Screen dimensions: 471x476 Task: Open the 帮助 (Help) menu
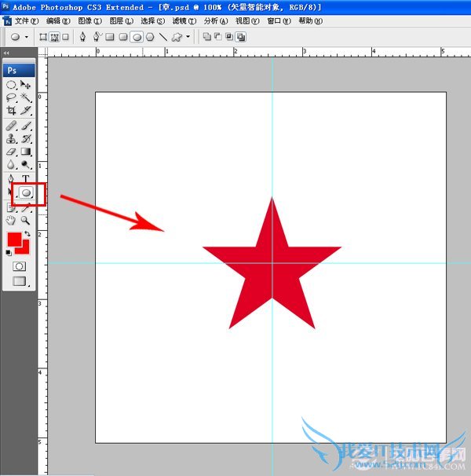pos(310,21)
